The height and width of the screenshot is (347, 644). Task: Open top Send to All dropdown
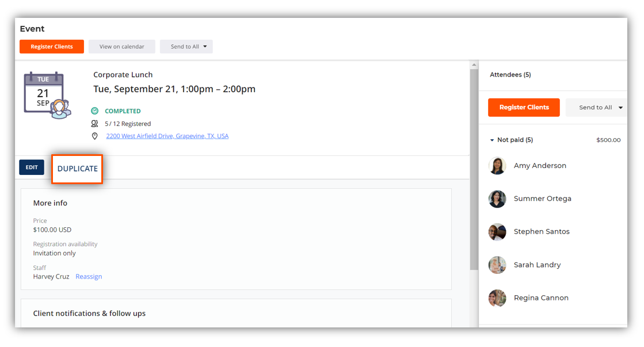pyautogui.click(x=186, y=47)
